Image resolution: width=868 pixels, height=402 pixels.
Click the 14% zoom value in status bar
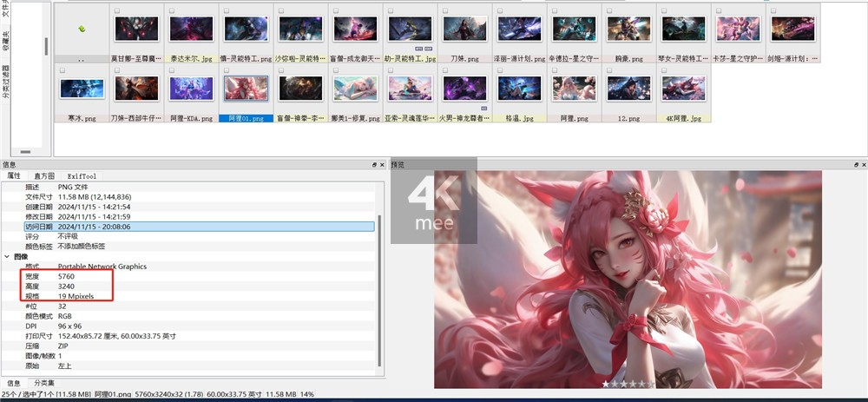click(306, 394)
